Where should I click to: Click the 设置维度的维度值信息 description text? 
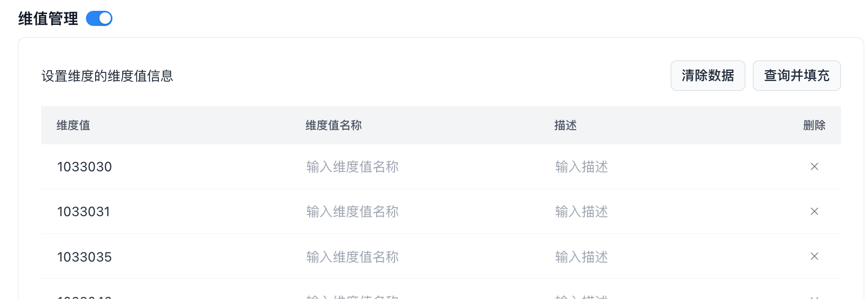point(107,76)
